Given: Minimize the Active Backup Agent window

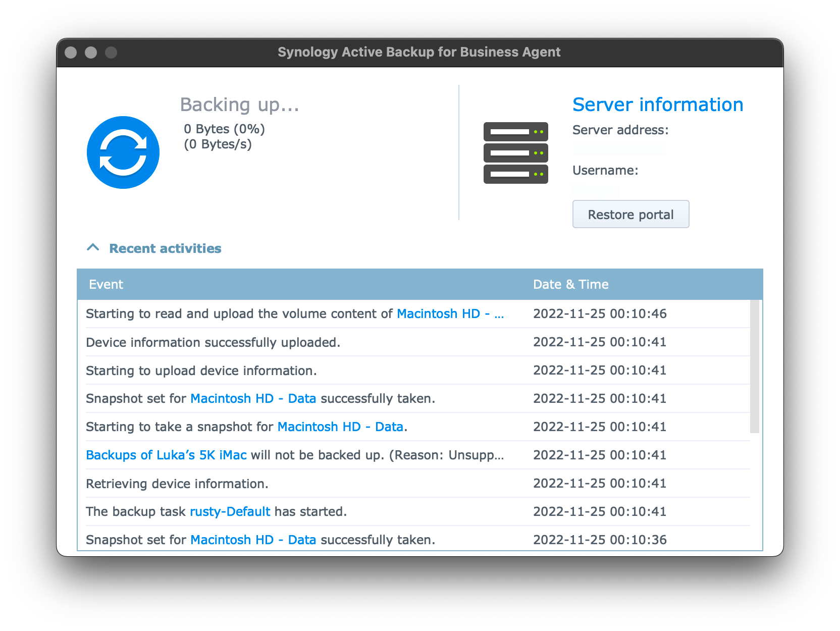Looking at the screenshot, I should [91, 52].
